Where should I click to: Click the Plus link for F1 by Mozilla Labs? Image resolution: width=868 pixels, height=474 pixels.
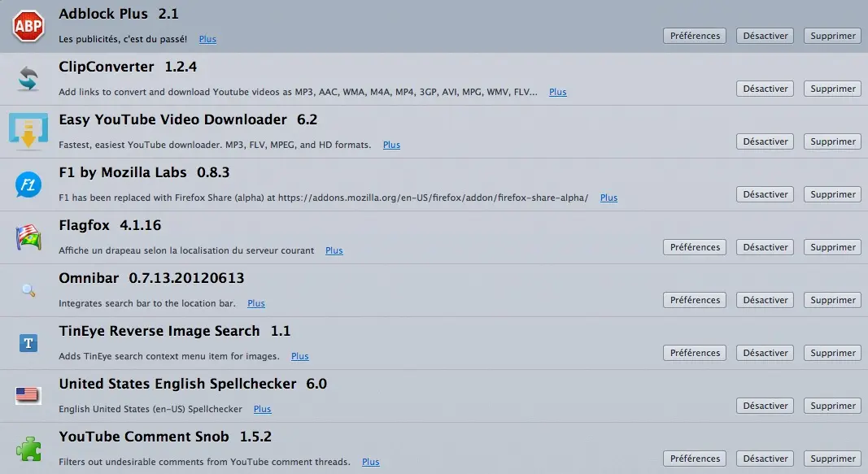point(608,198)
